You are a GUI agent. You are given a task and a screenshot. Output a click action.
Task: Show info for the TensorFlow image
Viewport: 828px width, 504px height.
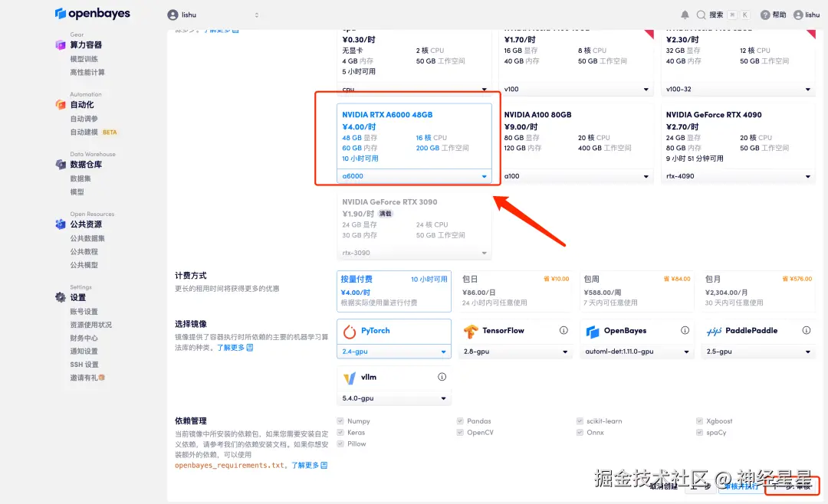(x=563, y=330)
